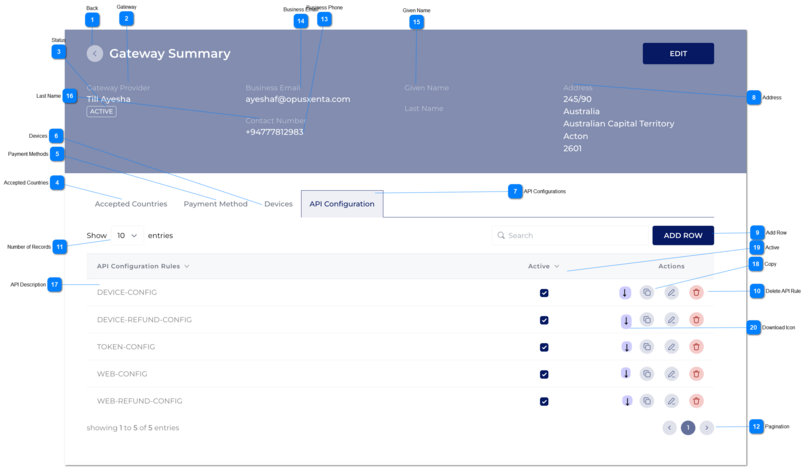Edit the WEB-CONFIG rule
This screenshot has width=806, height=468.
671,374
